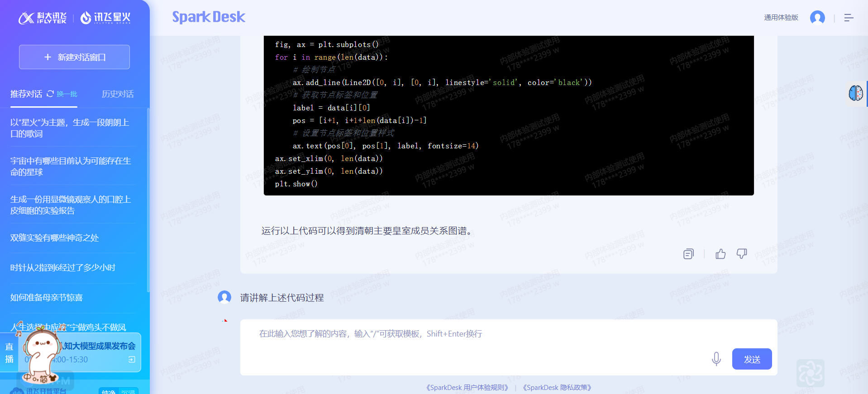The image size is (868, 394).
Task: Click the sidebar recommendations scrollbar
Action: pyautogui.click(x=148, y=199)
